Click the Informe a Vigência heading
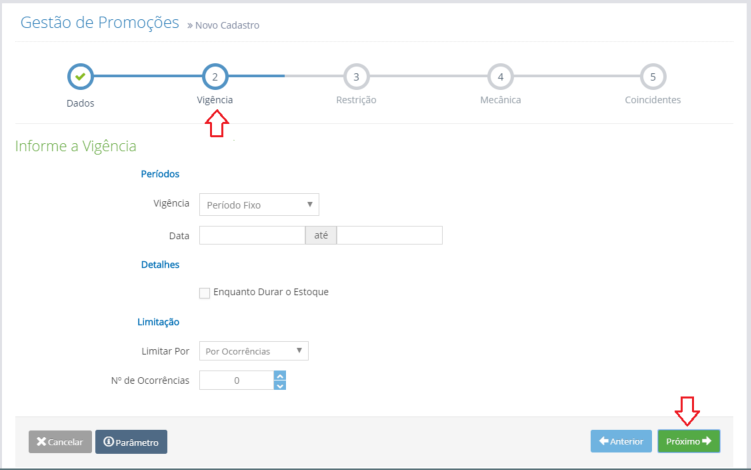The image size is (751, 470). 76,146
